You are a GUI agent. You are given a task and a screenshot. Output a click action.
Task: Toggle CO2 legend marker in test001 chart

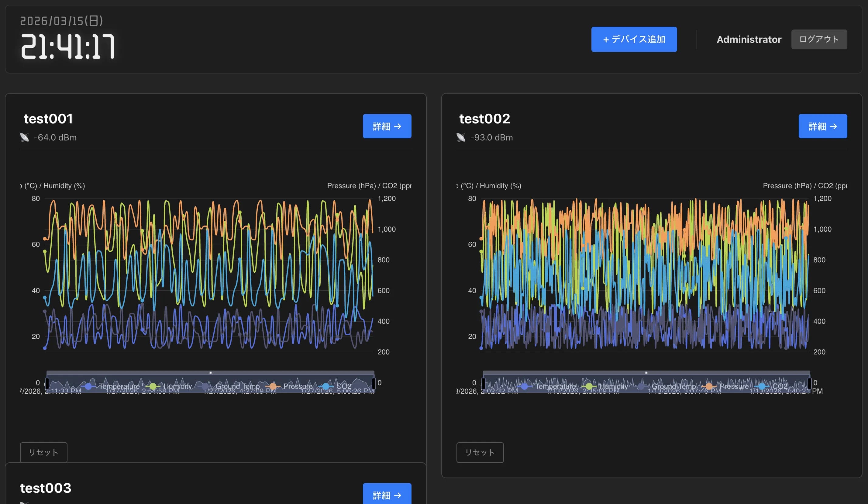point(326,386)
